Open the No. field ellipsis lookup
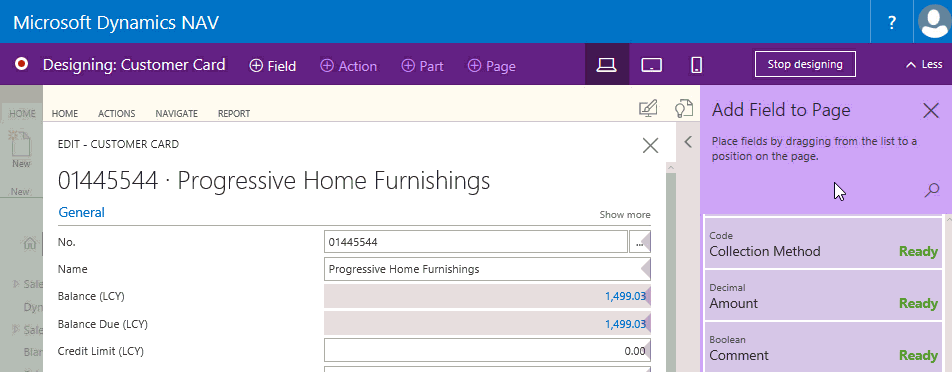 click(640, 242)
